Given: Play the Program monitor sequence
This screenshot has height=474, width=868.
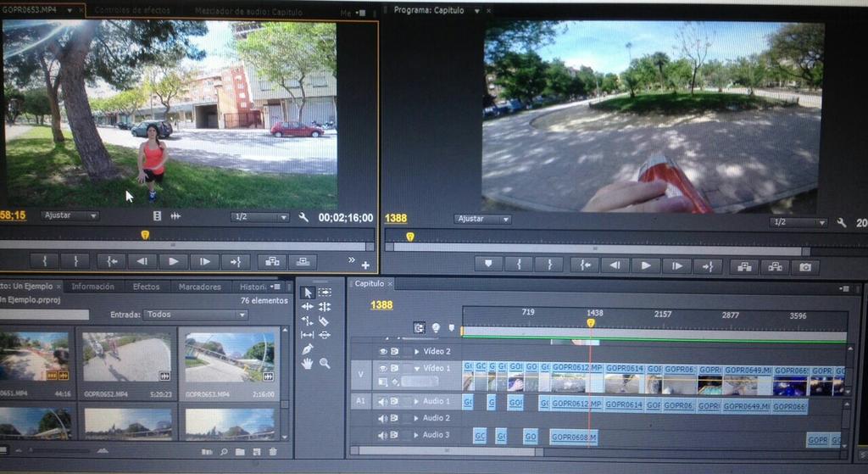Looking at the screenshot, I should coord(646,265).
